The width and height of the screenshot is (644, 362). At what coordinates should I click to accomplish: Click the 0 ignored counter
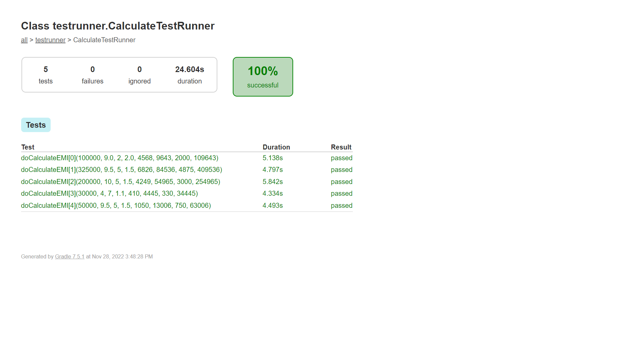pyautogui.click(x=140, y=75)
